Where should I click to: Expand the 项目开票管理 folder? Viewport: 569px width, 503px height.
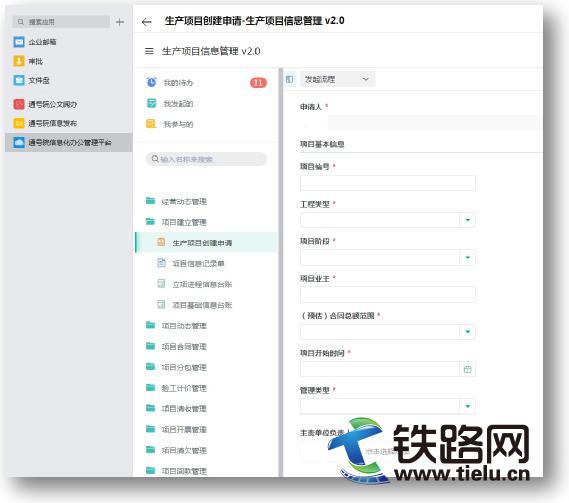pos(150,429)
